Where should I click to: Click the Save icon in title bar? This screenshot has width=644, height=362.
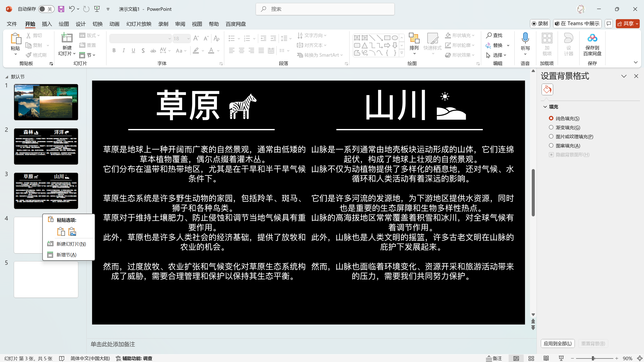point(61,9)
